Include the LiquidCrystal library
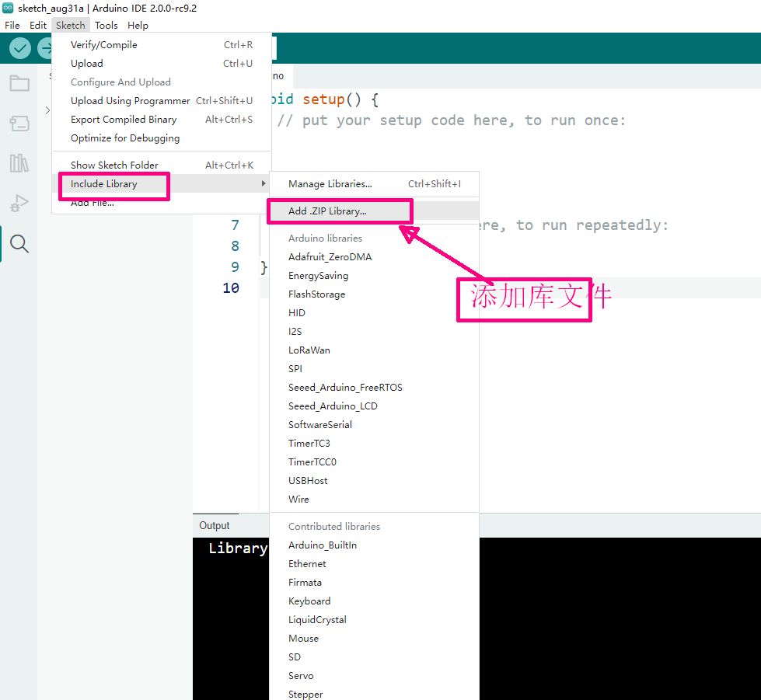 pyautogui.click(x=374, y=620)
